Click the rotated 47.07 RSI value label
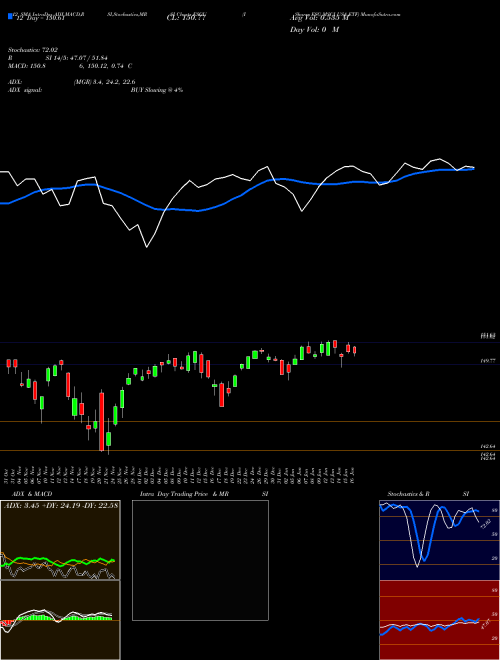Viewport: 500px width, 660px height. click(485, 625)
